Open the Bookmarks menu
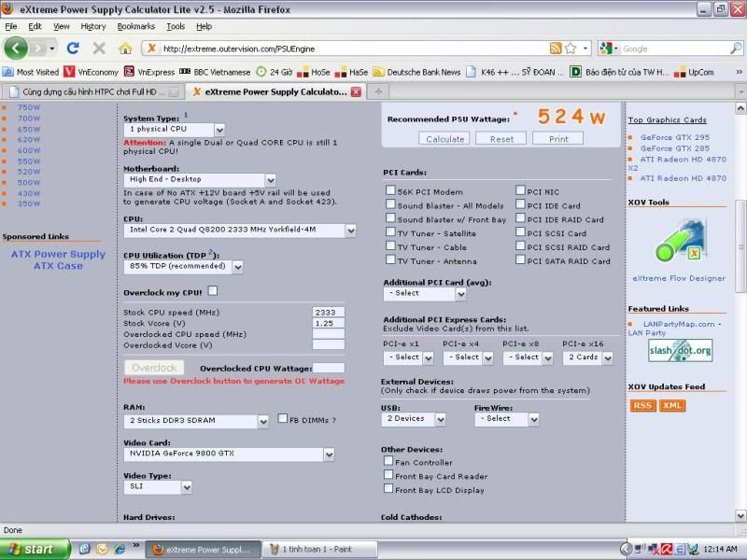Screen dimensions: 747x560 tap(135, 27)
